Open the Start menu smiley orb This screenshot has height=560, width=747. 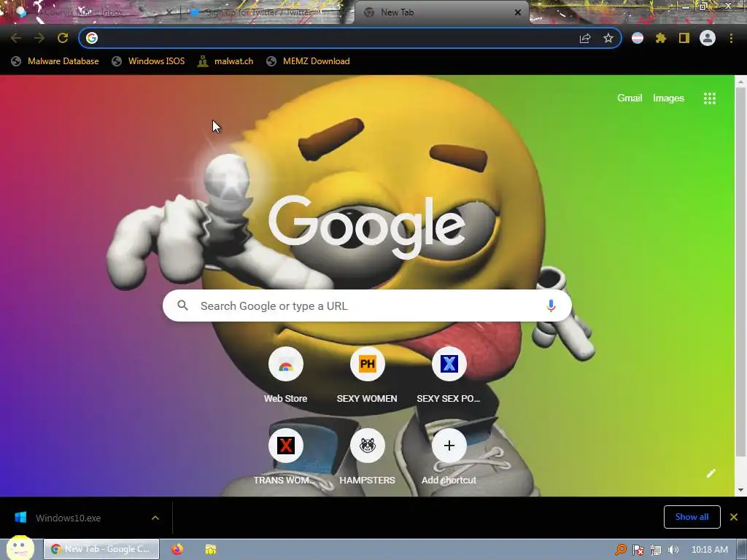click(x=20, y=548)
